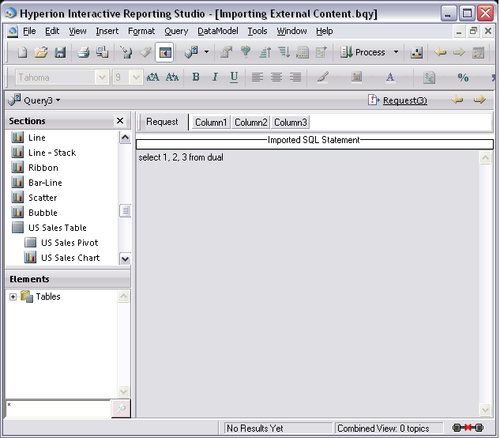Image resolution: width=500 pixels, height=438 pixels.
Task: Open the Format menu
Action: pos(141,31)
